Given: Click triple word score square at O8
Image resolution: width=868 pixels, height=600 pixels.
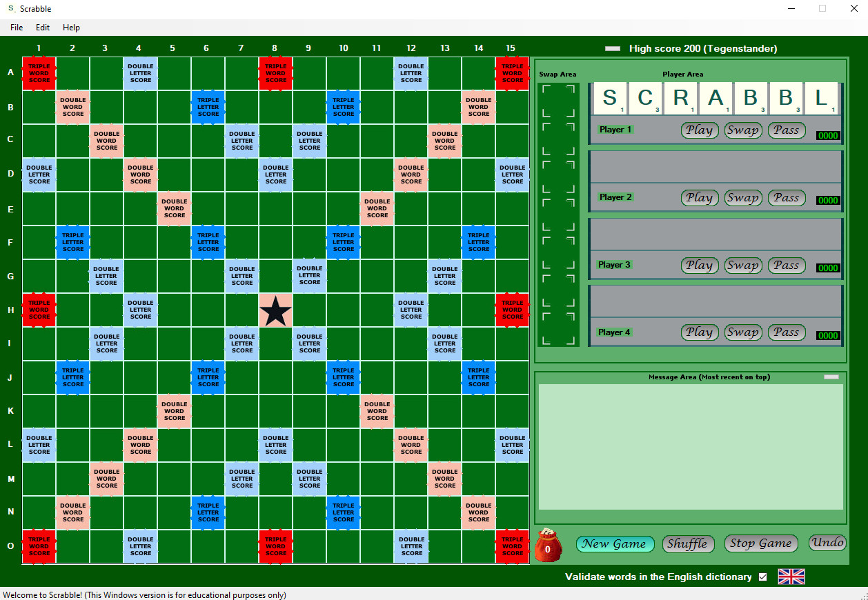Looking at the screenshot, I should (275, 547).
